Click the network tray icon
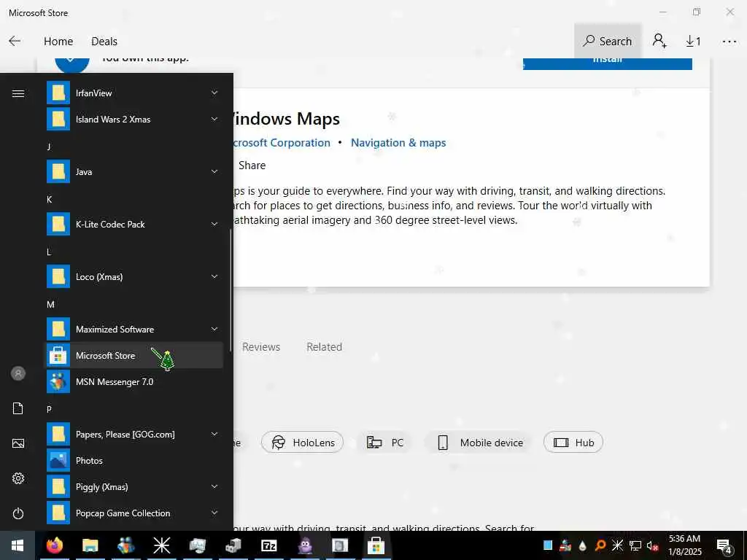The width and height of the screenshot is (747, 560). [x=635, y=545]
